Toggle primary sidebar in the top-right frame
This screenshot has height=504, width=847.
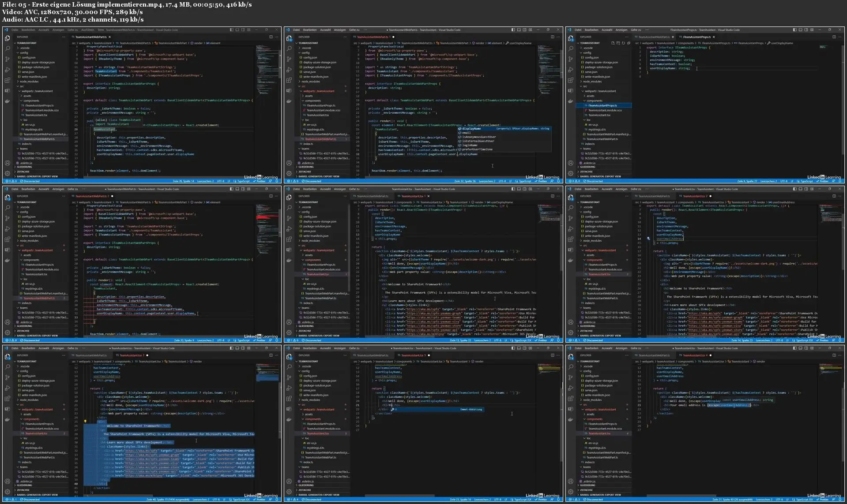click(x=794, y=30)
